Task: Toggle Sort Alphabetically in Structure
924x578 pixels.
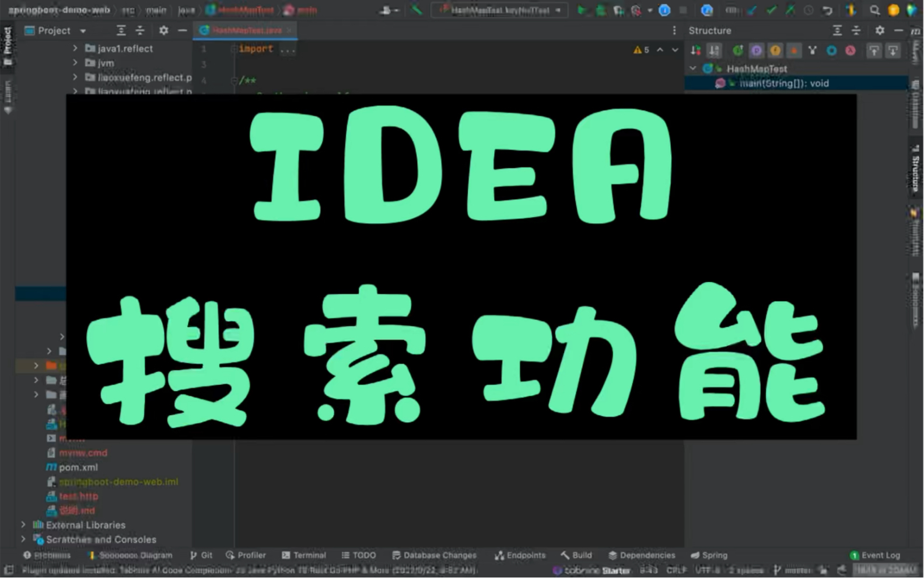Action: [715, 51]
